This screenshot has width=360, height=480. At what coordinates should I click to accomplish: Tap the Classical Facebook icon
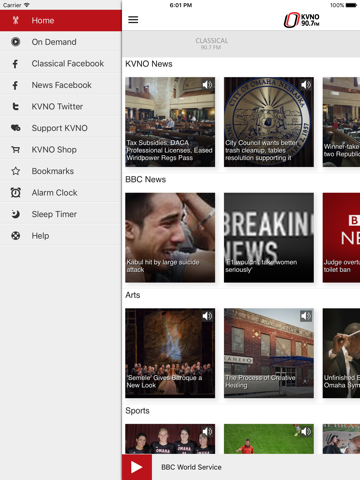[15, 64]
